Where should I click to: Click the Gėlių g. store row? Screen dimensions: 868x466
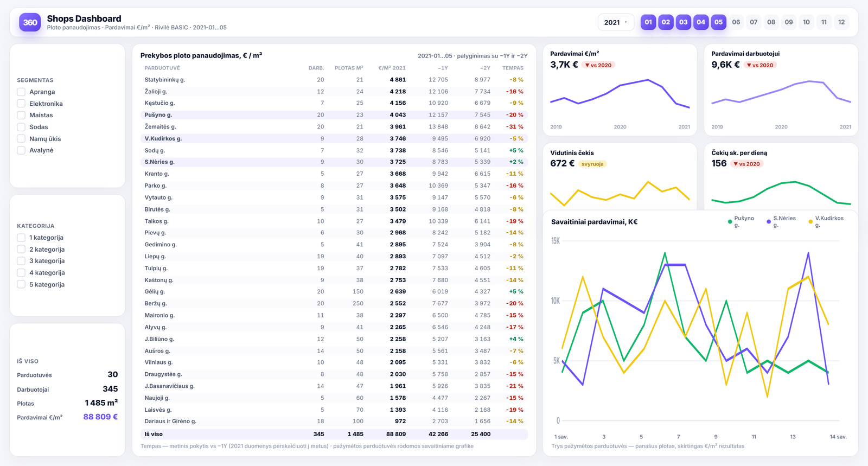[334, 292]
